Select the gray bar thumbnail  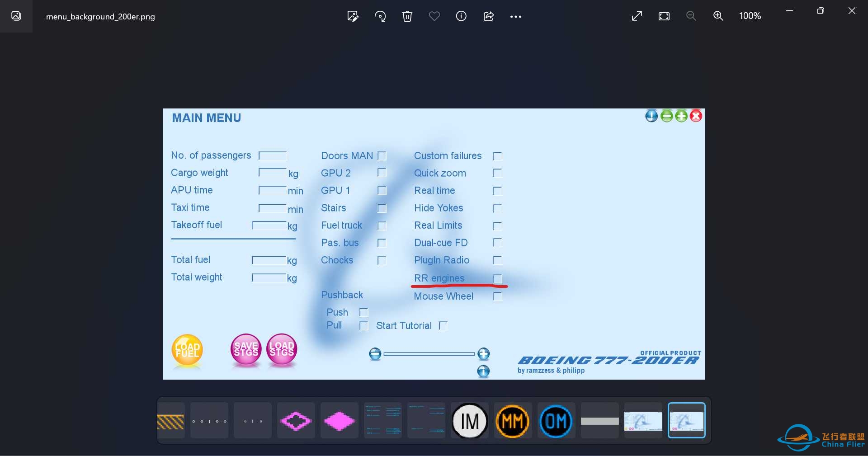click(600, 421)
